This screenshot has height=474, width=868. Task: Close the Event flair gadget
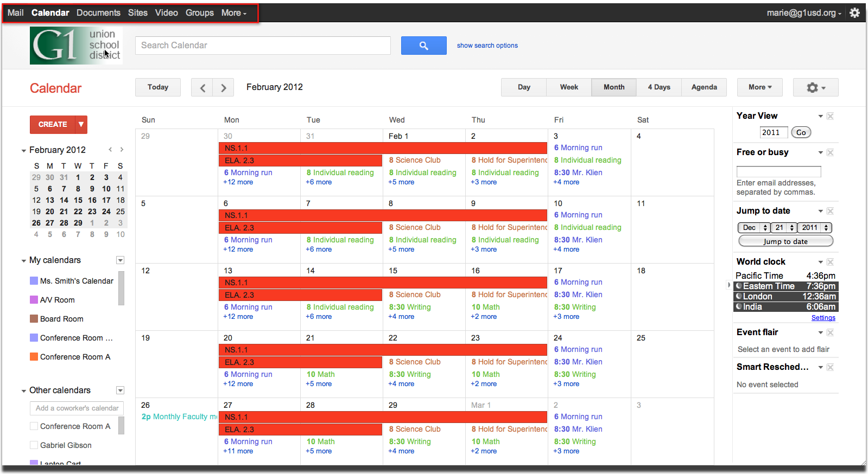830,332
